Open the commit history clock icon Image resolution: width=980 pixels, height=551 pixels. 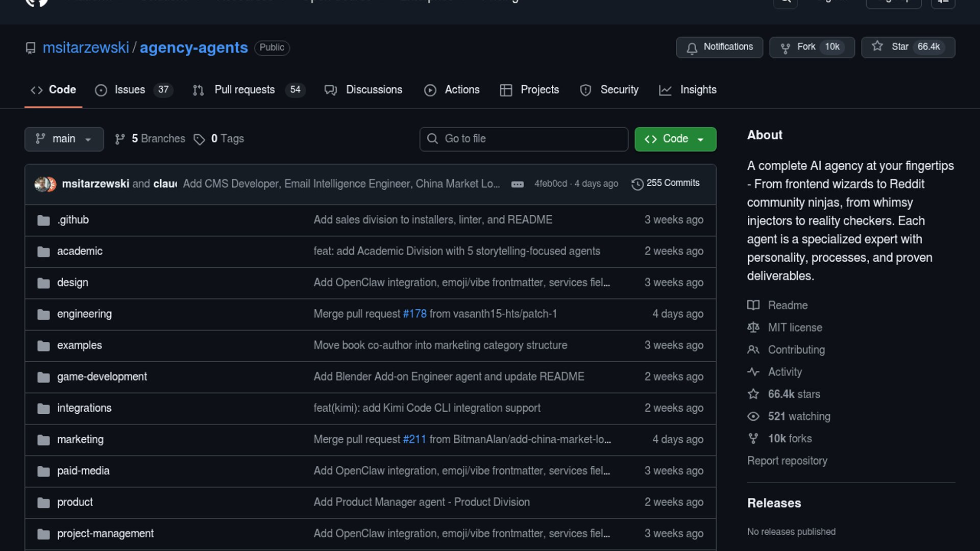point(637,184)
